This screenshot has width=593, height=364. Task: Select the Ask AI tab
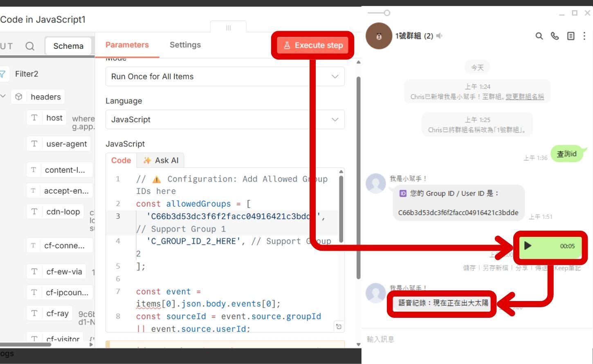click(x=161, y=160)
